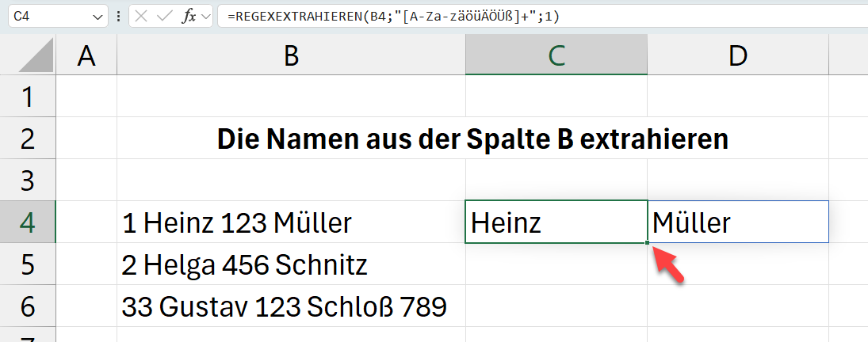868x342 pixels.
Task: Open Insert Function via the fx icon
Action: point(189,17)
